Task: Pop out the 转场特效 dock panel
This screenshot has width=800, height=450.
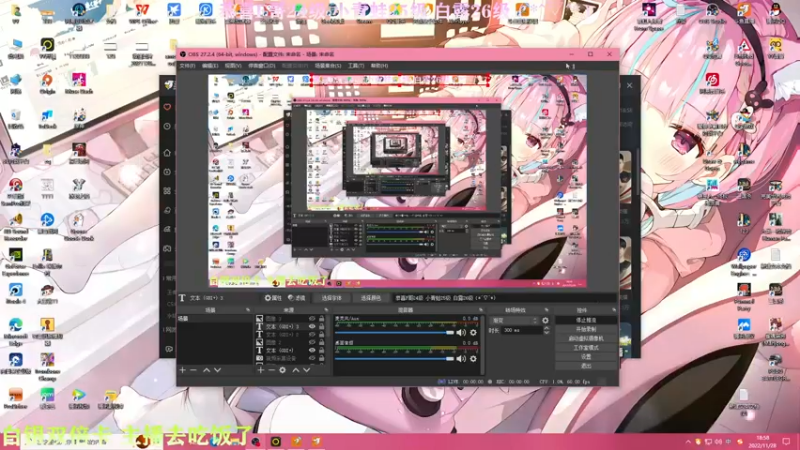Action: (546, 310)
